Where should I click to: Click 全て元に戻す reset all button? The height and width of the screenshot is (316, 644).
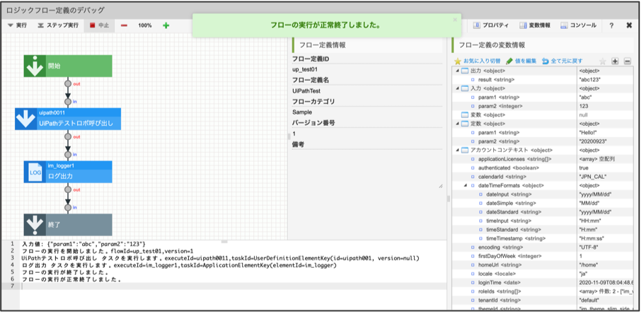pos(562,62)
